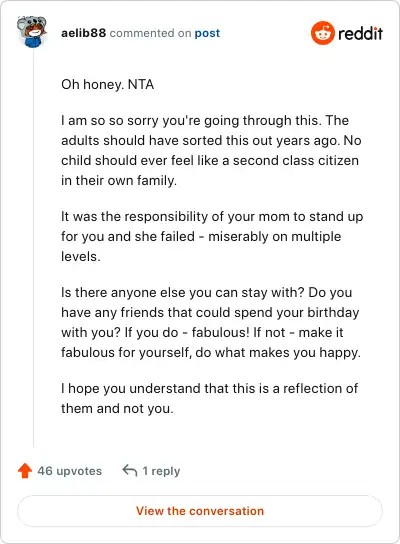
Task: Open the aelib88 username profile link
Action: (x=84, y=33)
